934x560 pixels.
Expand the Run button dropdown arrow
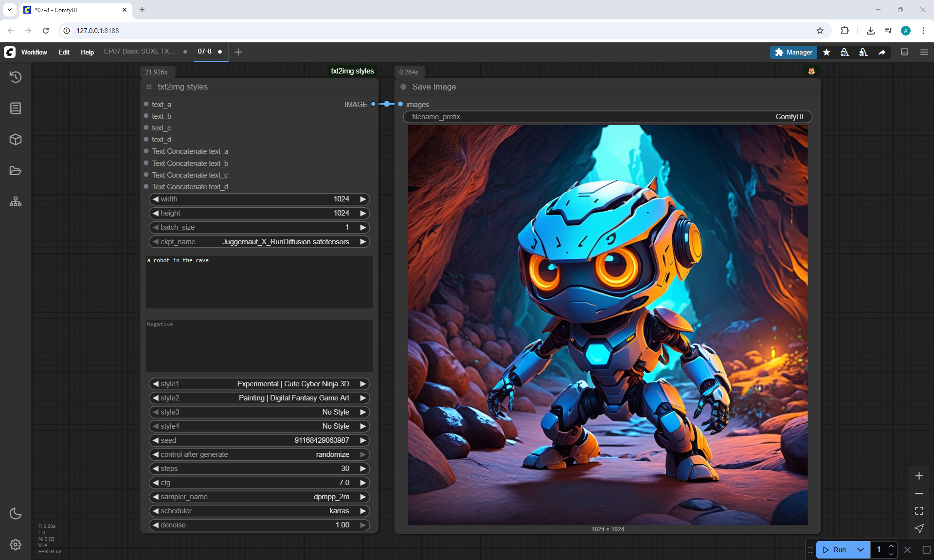(861, 550)
